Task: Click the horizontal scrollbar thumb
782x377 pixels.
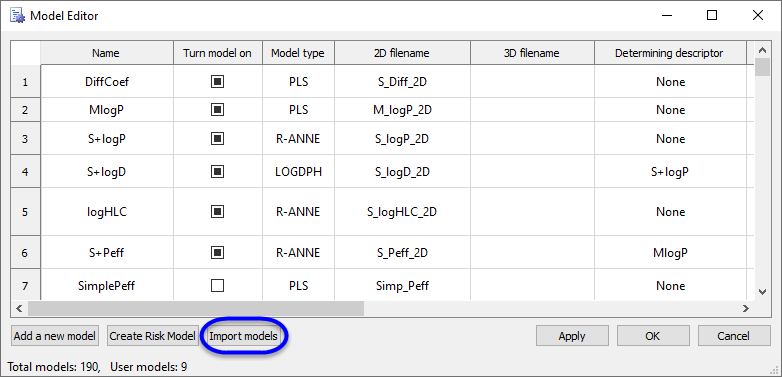Action: point(196,308)
